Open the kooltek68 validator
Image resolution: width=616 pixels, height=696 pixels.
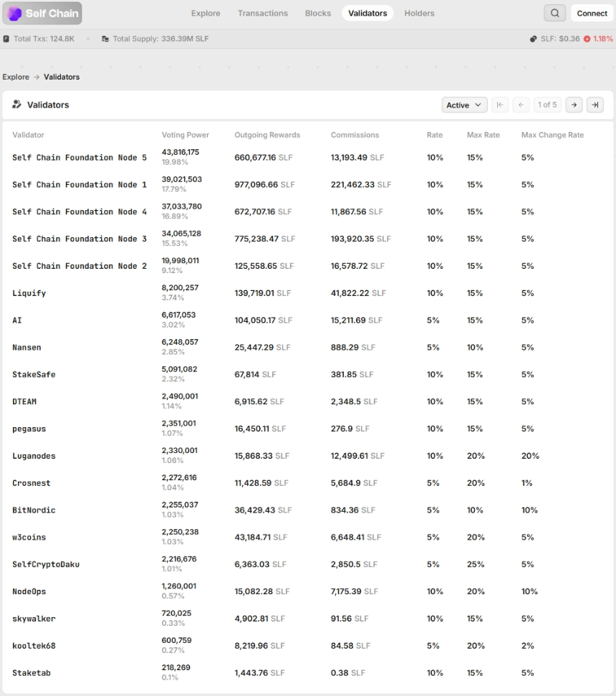34,646
